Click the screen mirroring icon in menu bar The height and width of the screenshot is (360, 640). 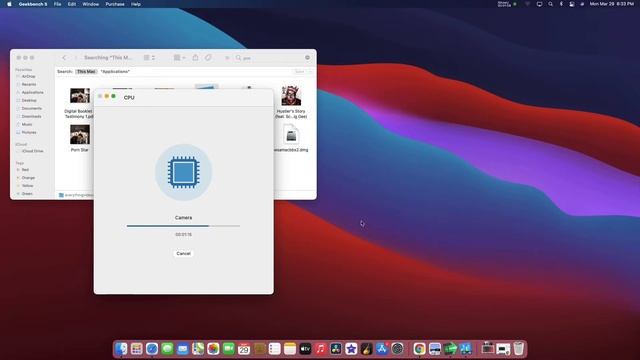coord(539,4)
